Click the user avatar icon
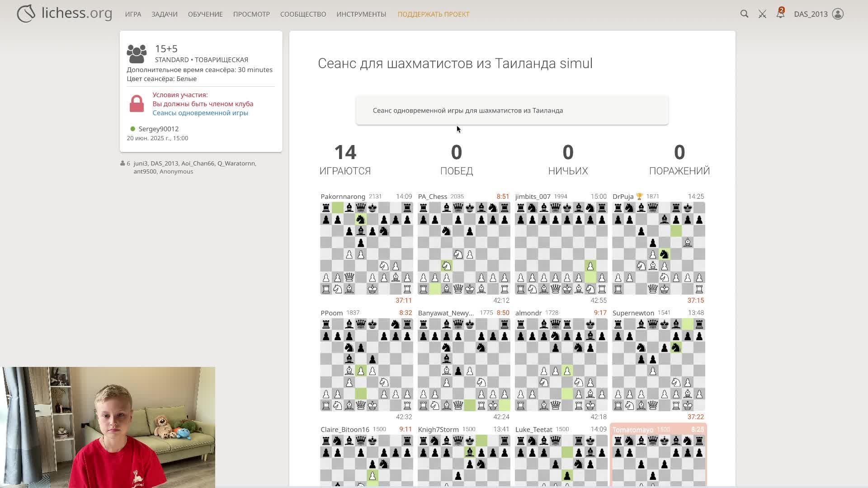The height and width of the screenshot is (488, 868). coord(838,14)
